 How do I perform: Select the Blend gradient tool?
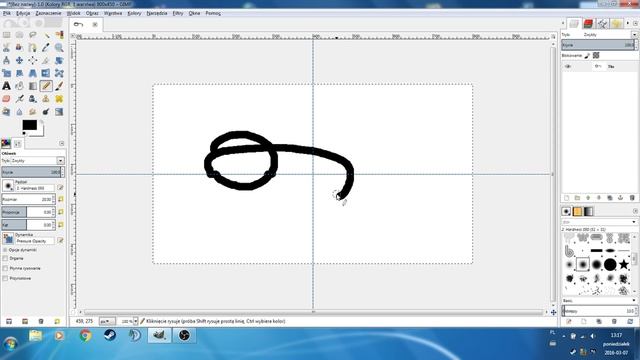[x=33, y=86]
